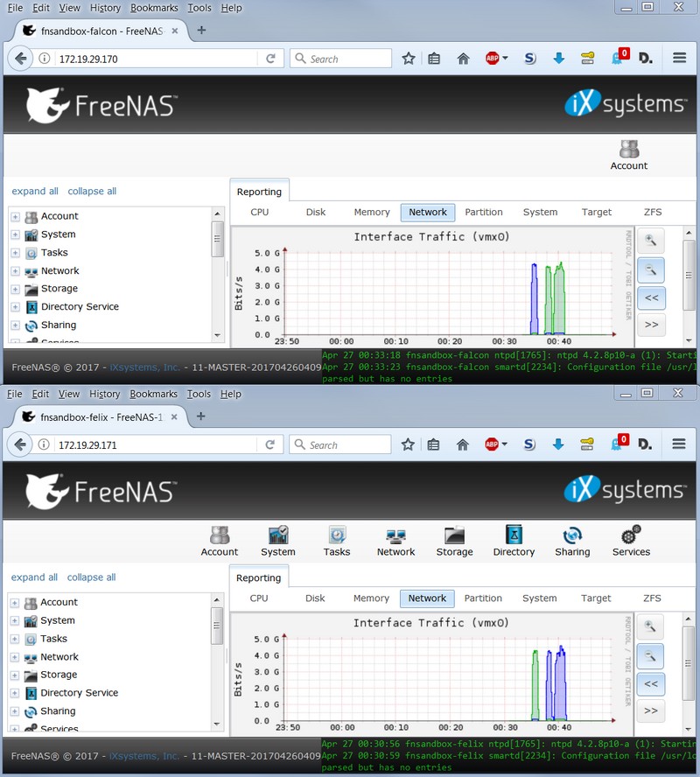Open System icon in felix window toolbar
Viewport: 700px width, 777px height.
278,541
